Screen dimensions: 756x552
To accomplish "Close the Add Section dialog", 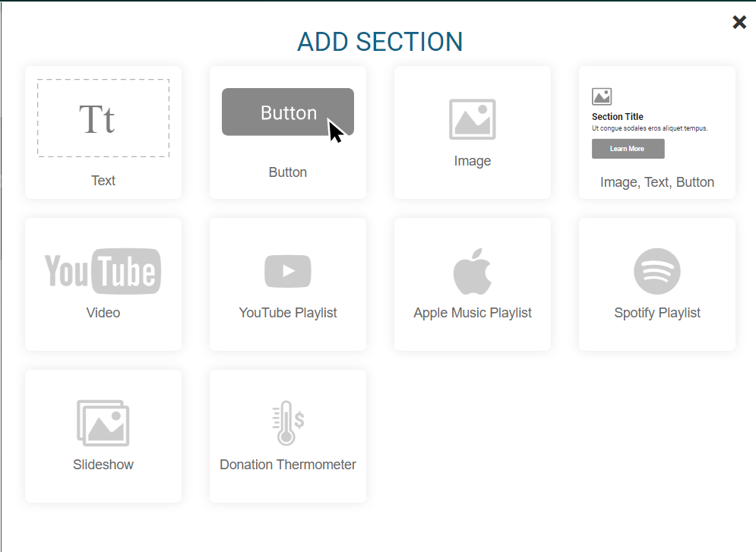I will coord(739,22).
